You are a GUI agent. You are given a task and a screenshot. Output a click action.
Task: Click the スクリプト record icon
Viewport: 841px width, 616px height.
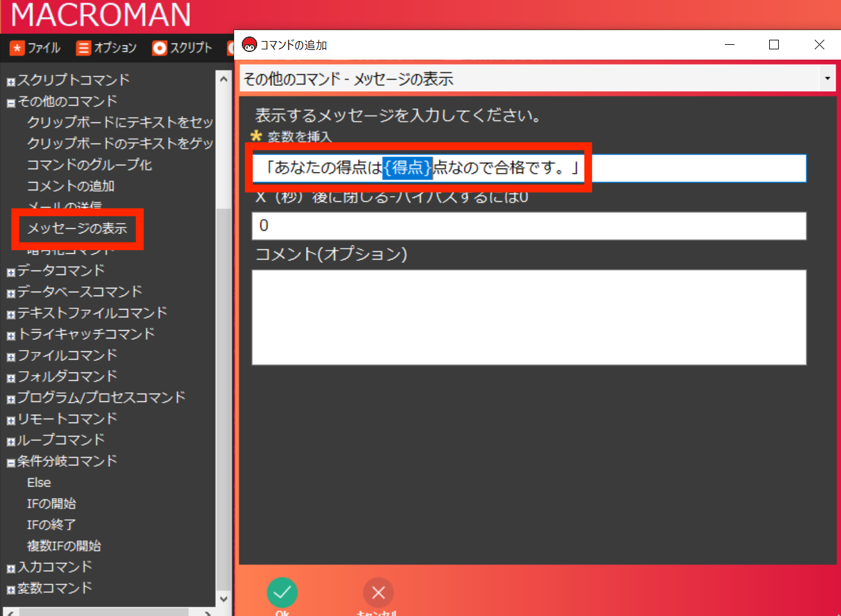tap(159, 48)
